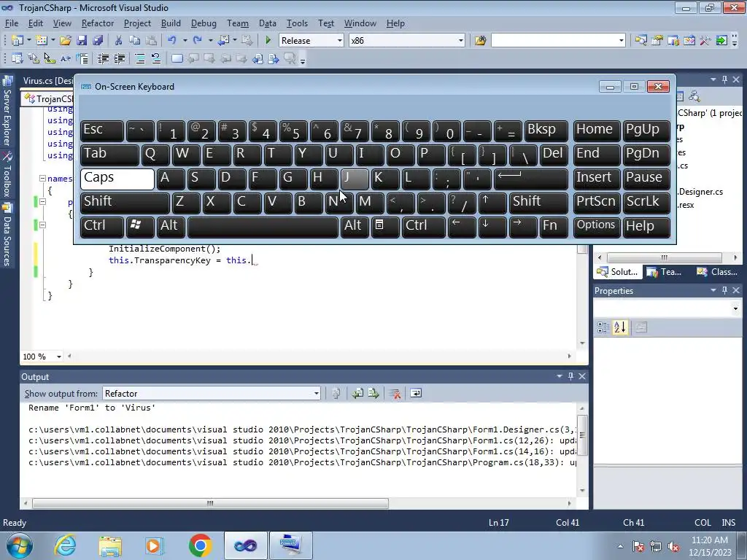
Task: Toggle the Caps key on On-Screen Keyboard
Action: pyautogui.click(x=117, y=179)
